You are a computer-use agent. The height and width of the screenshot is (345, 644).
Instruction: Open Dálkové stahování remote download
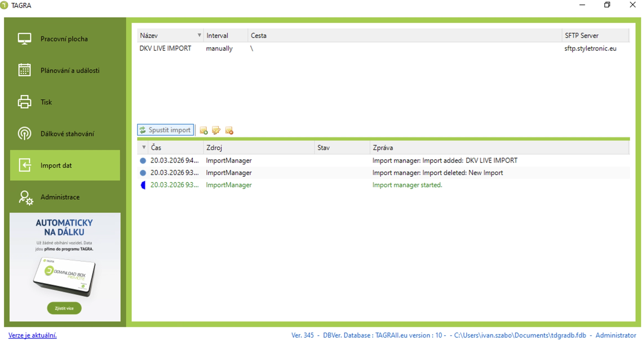click(65, 134)
